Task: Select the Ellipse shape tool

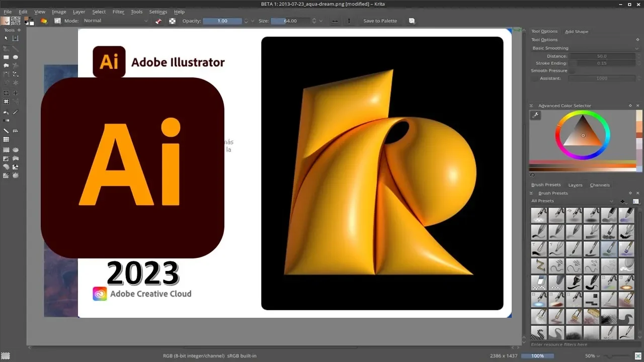Action: click(x=16, y=57)
